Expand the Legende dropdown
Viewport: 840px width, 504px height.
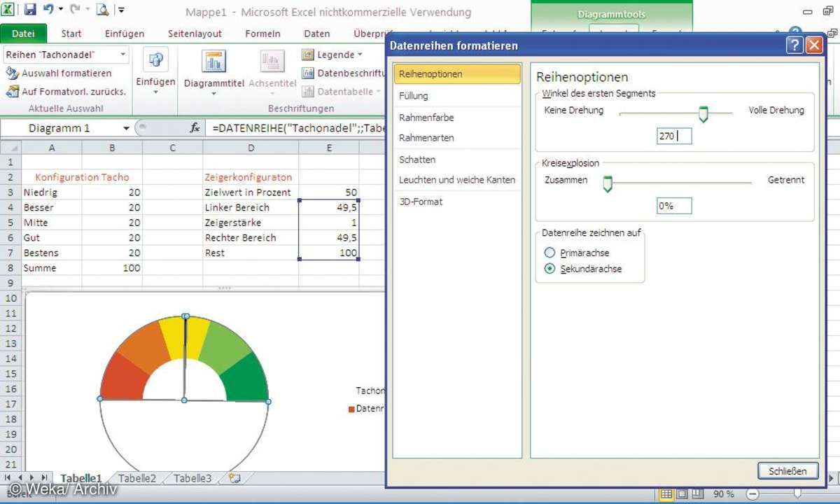360,55
